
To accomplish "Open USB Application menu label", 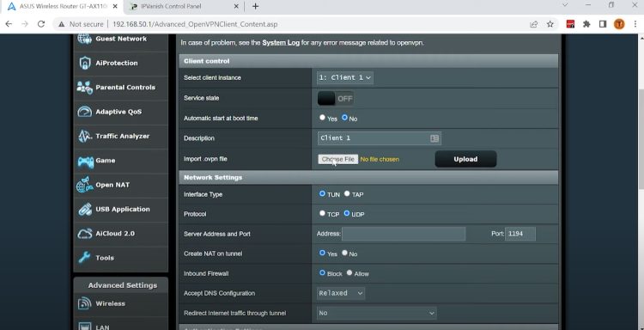I will coord(123,209).
